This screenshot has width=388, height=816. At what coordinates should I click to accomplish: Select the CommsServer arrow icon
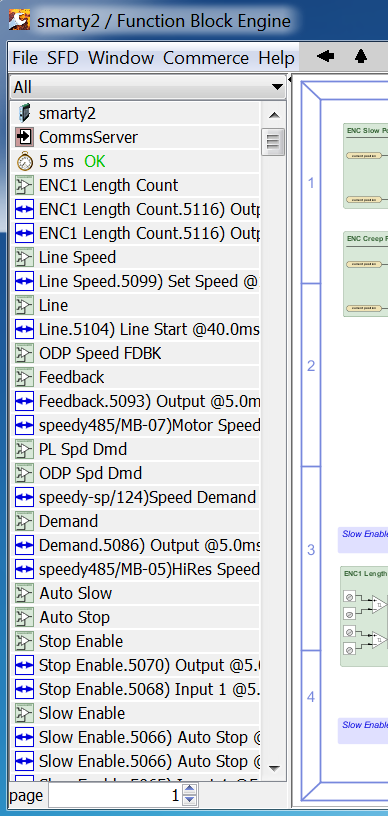[x=24, y=137]
